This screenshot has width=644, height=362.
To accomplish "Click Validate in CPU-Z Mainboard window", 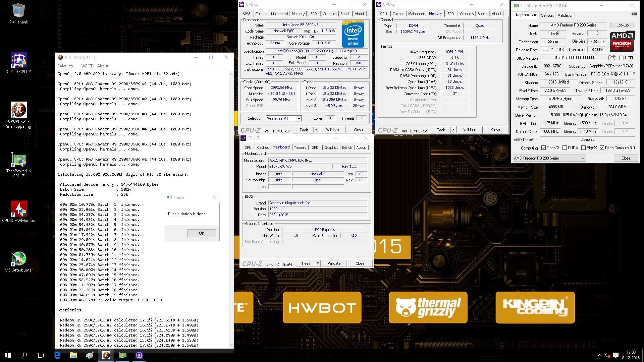I will (334, 263).
